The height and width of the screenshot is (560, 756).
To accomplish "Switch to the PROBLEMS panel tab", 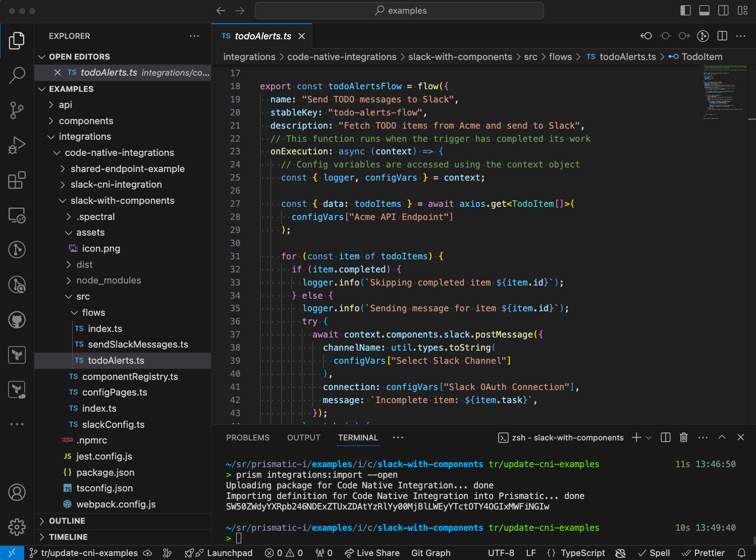I will tap(247, 437).
